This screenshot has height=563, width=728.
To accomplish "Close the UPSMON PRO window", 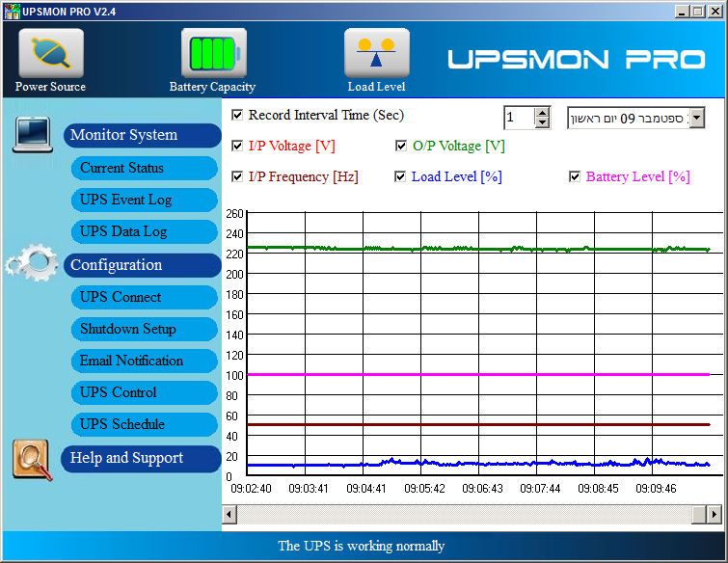I will click(x=715, y=12).
